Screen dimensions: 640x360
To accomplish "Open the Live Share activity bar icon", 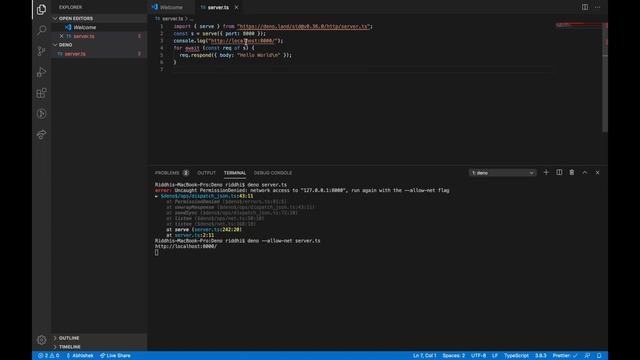I will tap(41, 134).
